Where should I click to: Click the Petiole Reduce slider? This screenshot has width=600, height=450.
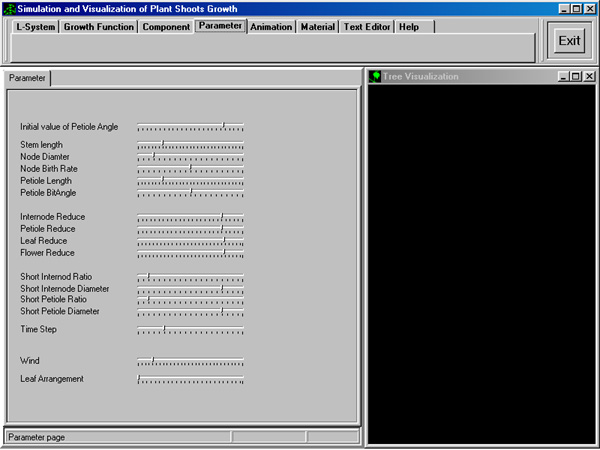coord(190,228)
